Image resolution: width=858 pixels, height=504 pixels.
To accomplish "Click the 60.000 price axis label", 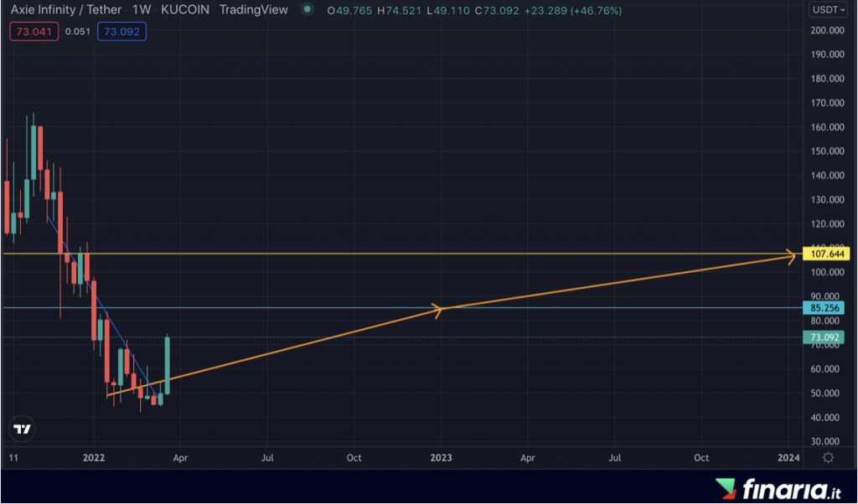I will click(824, 369).
